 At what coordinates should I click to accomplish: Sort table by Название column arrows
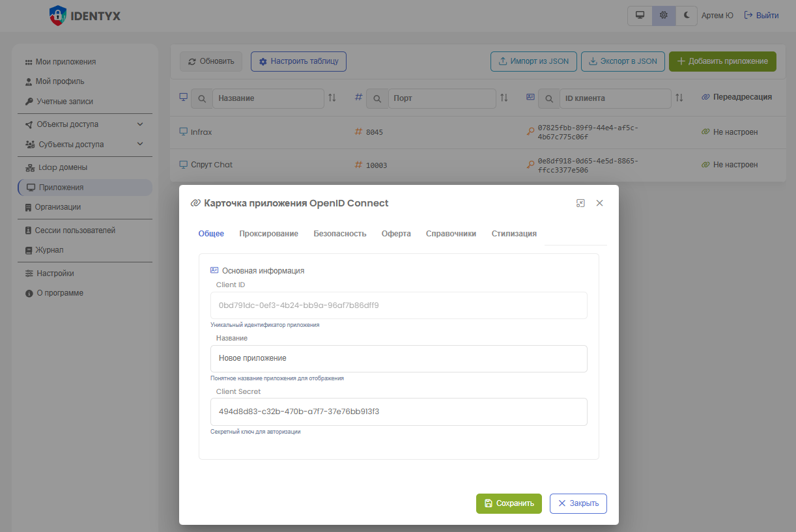pyautogui.click(x=332, y=98)
